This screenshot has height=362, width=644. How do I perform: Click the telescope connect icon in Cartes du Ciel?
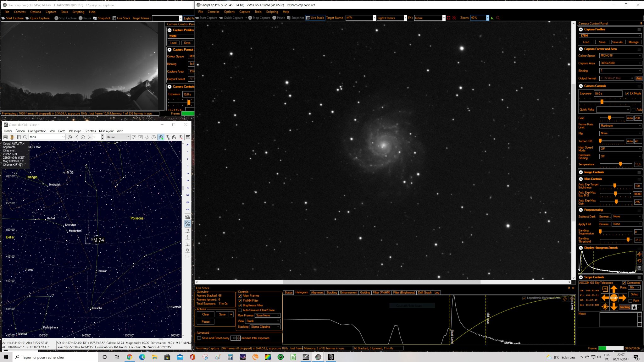coord(161,137)
